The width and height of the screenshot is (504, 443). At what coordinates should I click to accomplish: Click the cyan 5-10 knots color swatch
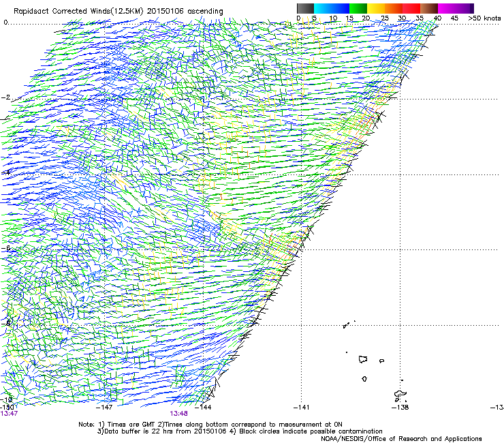tap(323, 8)
